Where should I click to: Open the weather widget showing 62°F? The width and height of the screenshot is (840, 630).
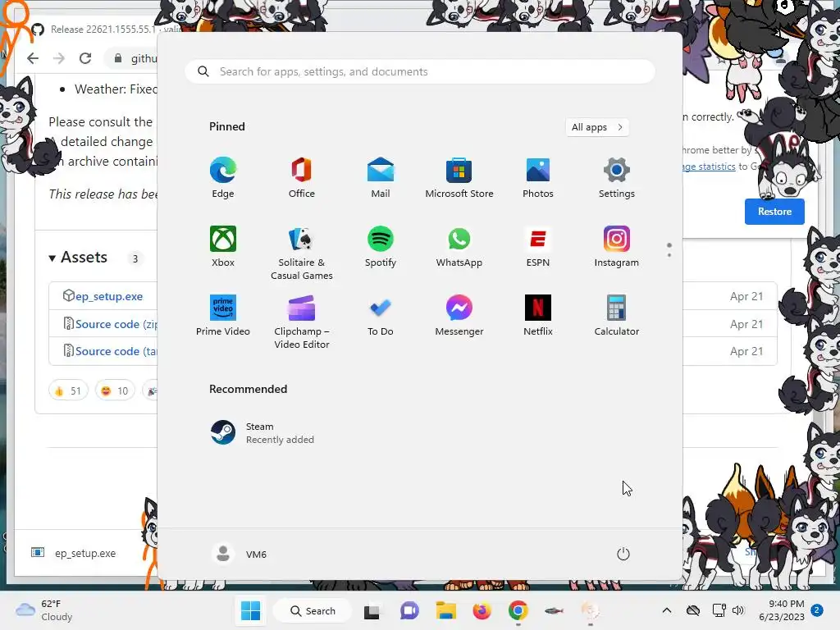[x=44, y=610]
